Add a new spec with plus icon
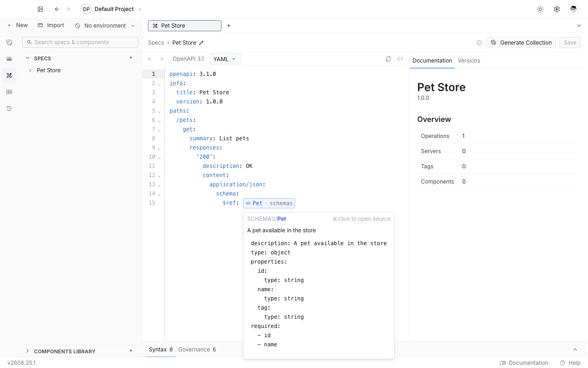The image size is (588, 368). pyautogui.click(x=131, y=58)
